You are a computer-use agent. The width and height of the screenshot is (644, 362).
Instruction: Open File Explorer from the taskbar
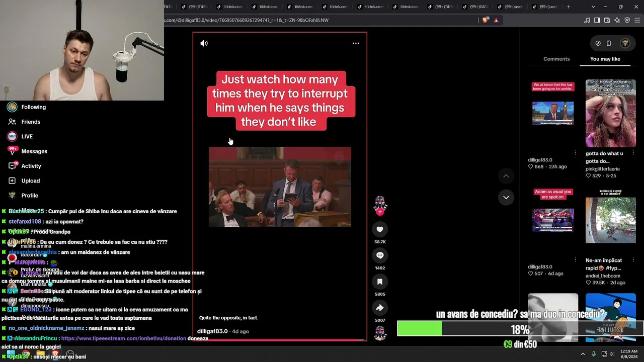pyautogui.click(x=40, y=354)
